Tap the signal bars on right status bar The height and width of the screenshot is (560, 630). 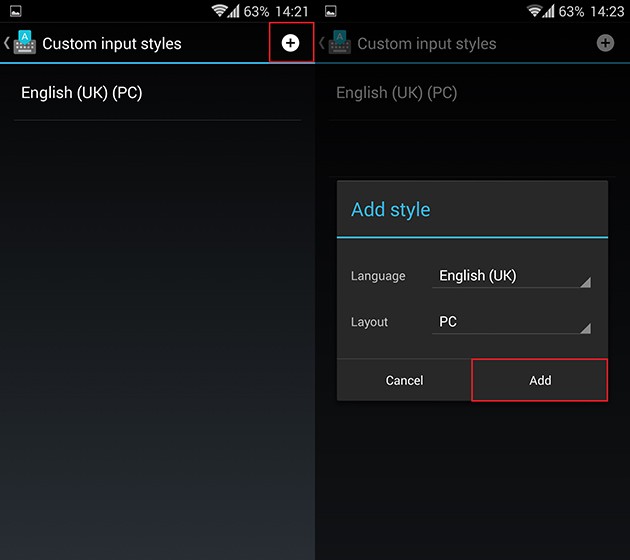pyautogui.click(x=548, y=11)
